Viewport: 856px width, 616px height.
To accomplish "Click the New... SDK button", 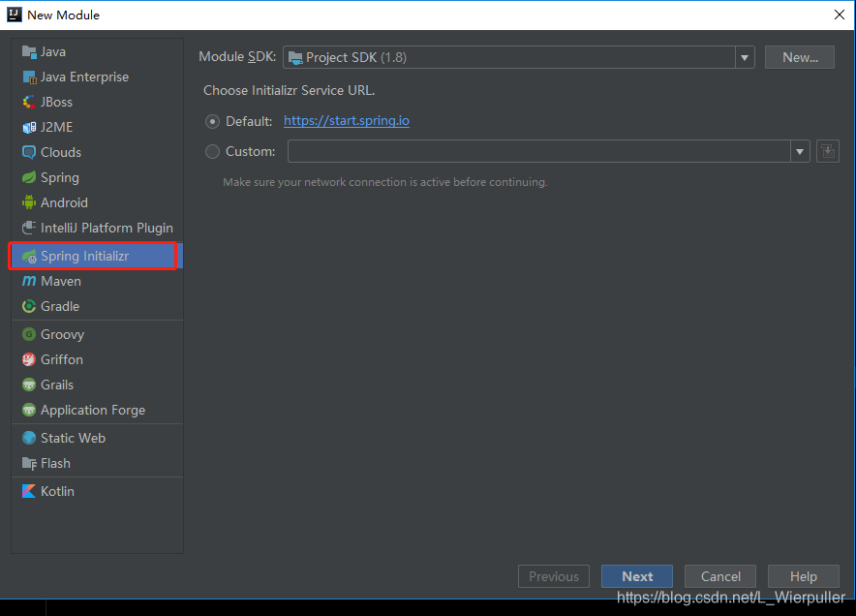I will coord(800,57).
